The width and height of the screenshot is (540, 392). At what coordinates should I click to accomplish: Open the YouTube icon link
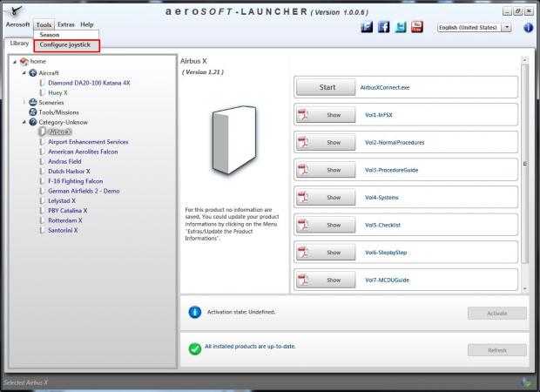click(417, 27)
